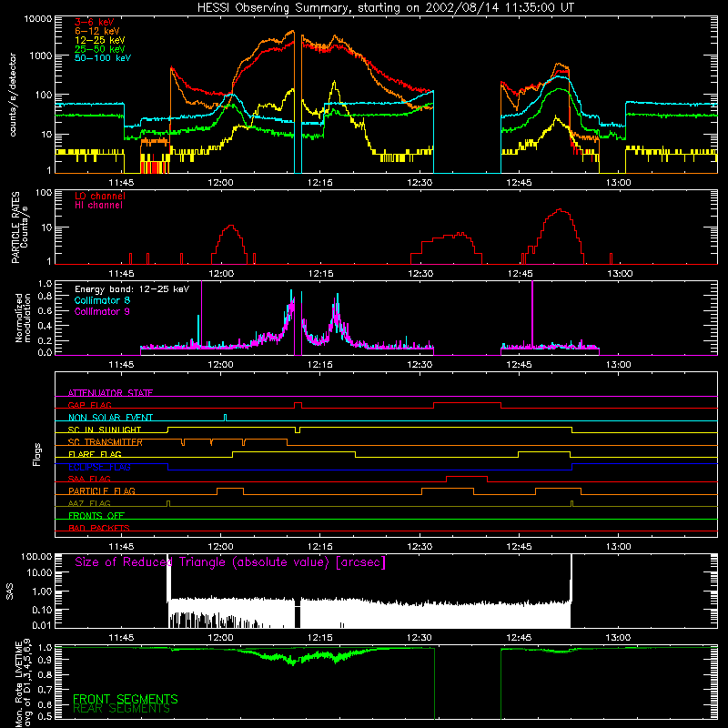728x728 pixels.
Task: Click the 0.7 tick on livetime axis
Action: point(45,690)
